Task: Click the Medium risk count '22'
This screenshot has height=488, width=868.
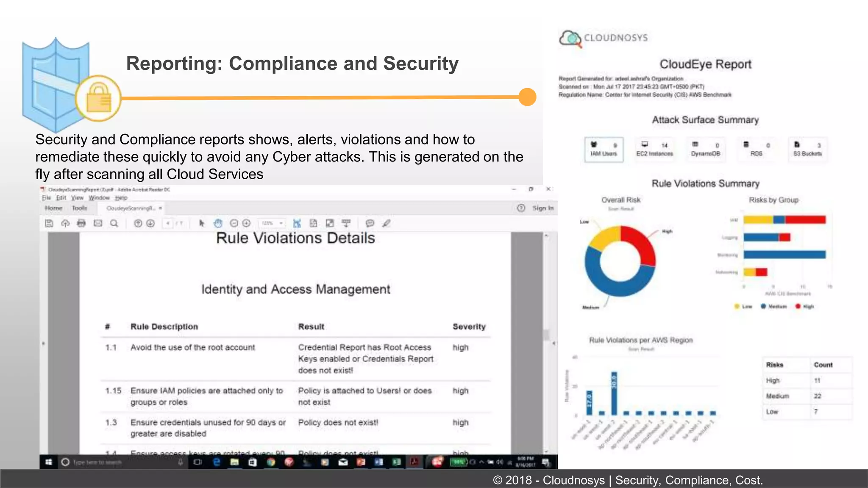Action: [x=818, y=396]
